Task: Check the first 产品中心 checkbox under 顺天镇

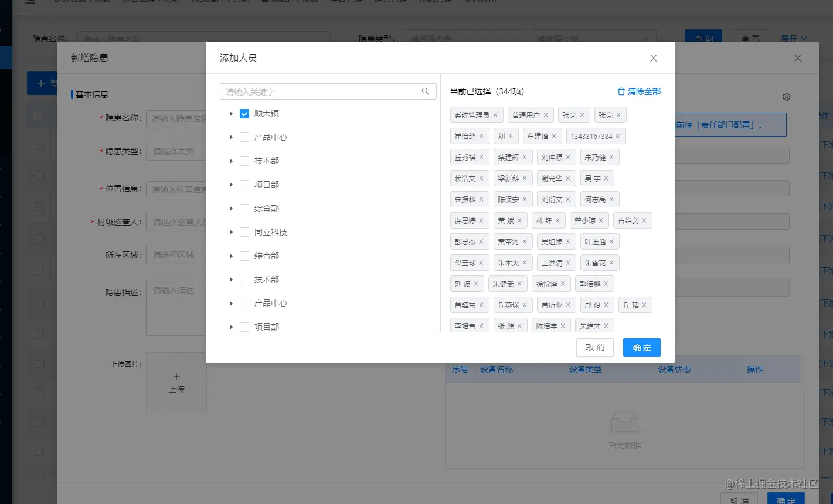Action: point(244,137)
